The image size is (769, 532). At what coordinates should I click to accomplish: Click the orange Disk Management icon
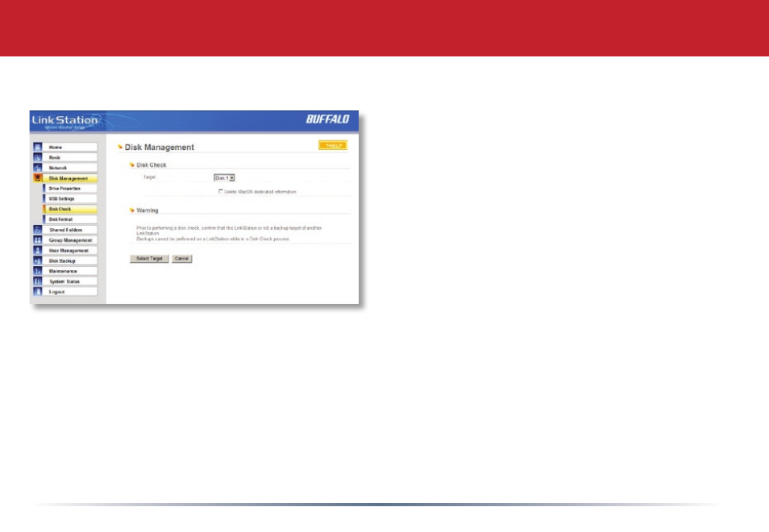tap(37, 178)
